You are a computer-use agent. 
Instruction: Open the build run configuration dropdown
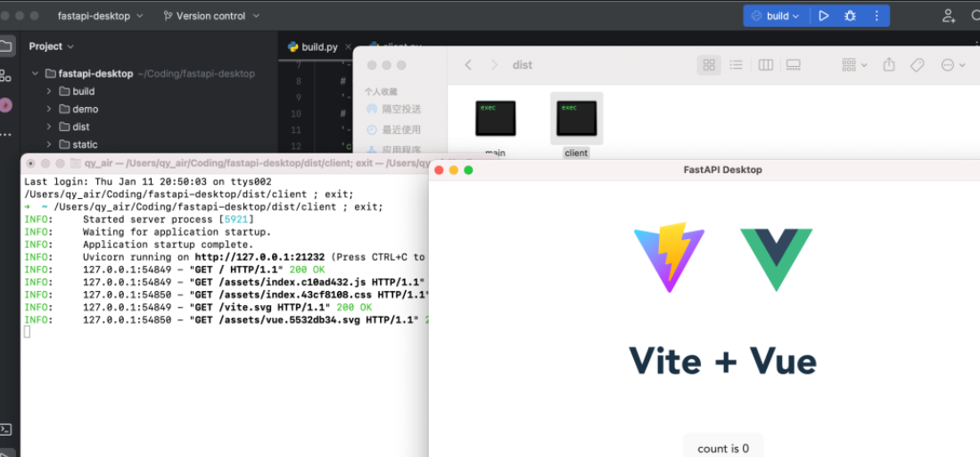pos(776,16)
